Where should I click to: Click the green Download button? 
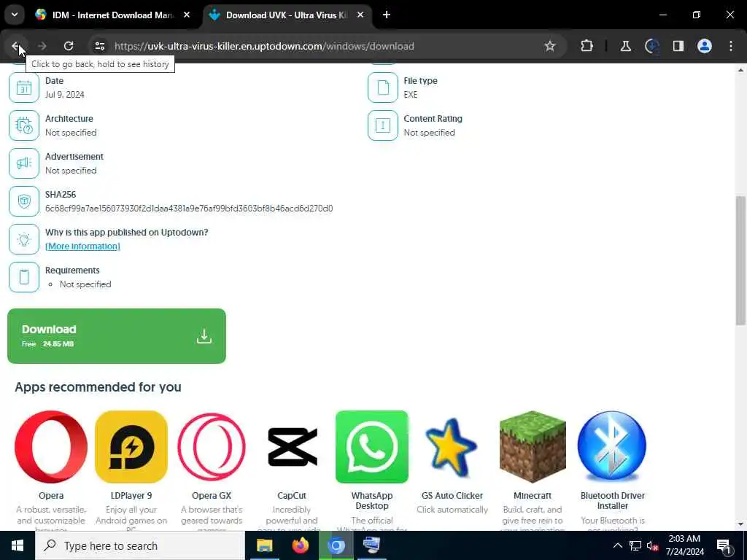coord(117,336)
